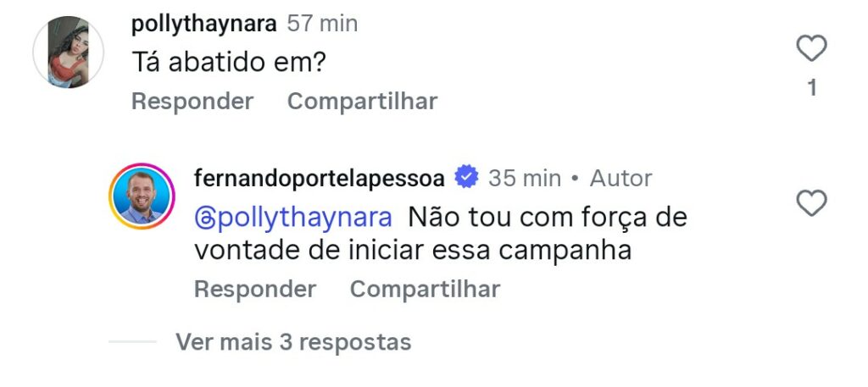Click Responder under fernandoportelapessoa's reply

point(255,289)
